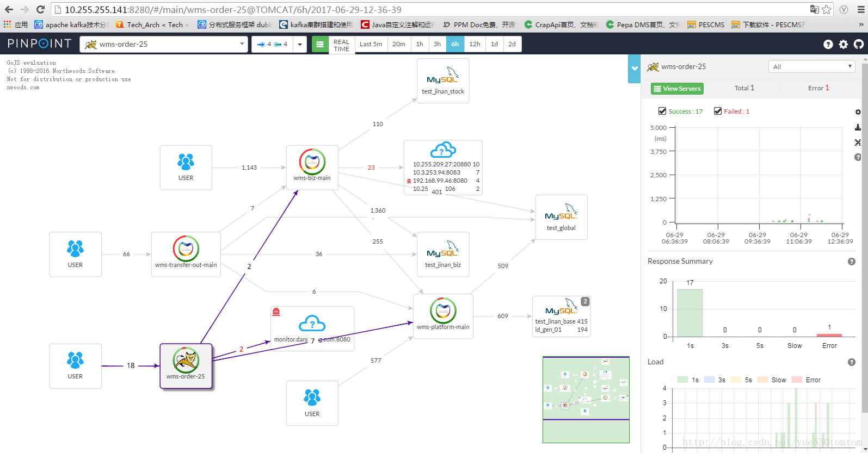The height and width of the screenshot is (453, 868).
Task: Click the View Servers button
Action: 677,89
